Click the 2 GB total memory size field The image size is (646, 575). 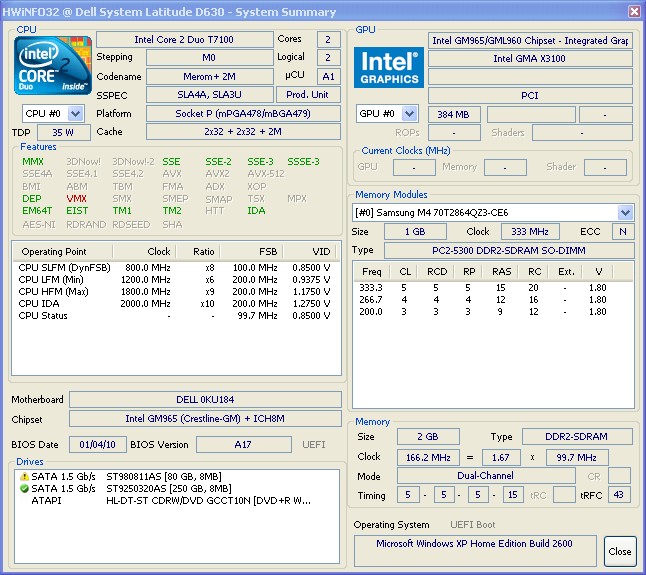[x=428, y=437]
